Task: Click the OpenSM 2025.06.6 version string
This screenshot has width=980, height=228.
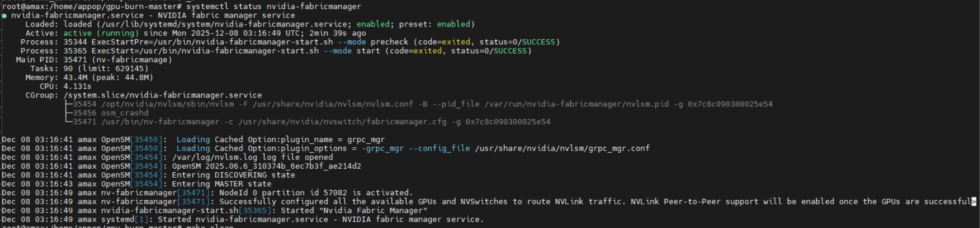Action: pyautogui.click(x=266, y=166)
